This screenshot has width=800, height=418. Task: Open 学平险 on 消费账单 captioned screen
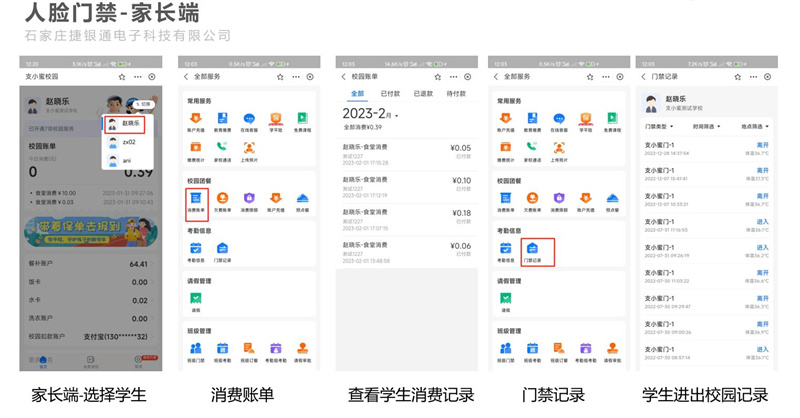tap(276, 122)
